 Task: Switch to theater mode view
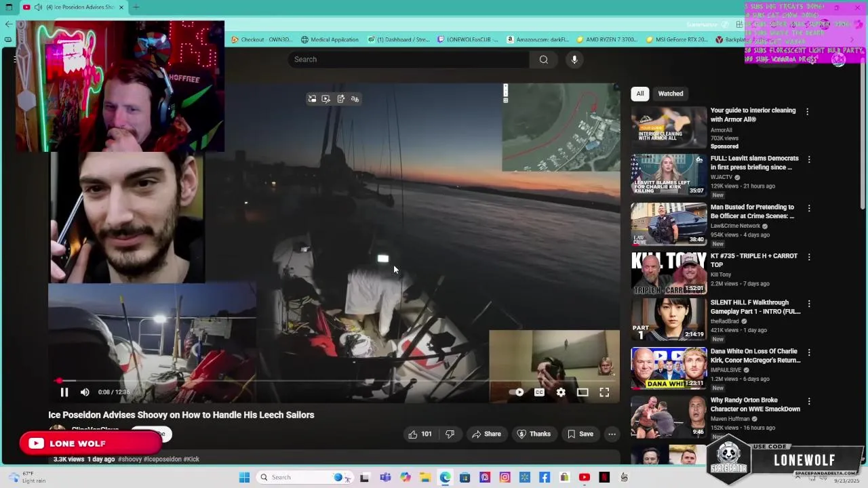click(583, 392)
